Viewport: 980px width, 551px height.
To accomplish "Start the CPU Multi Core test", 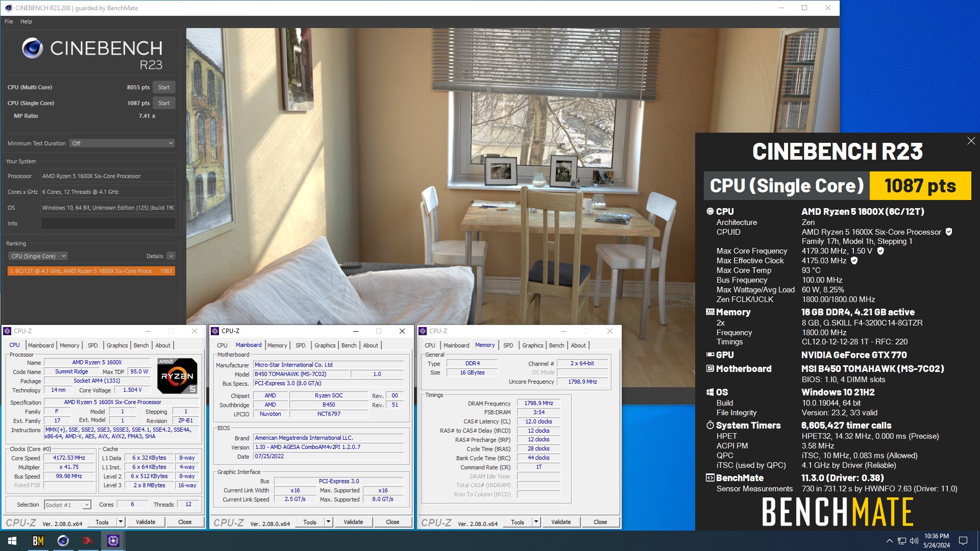I will coord(164,87).
